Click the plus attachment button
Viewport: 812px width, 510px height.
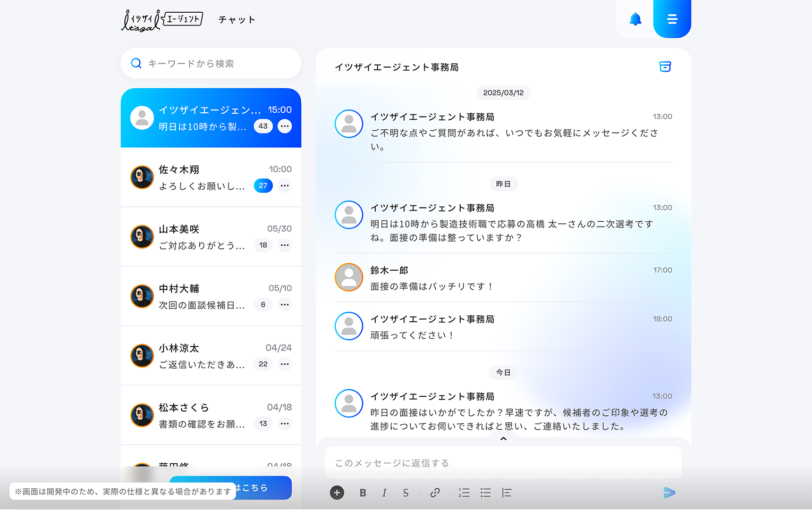[x=337, y=493]
